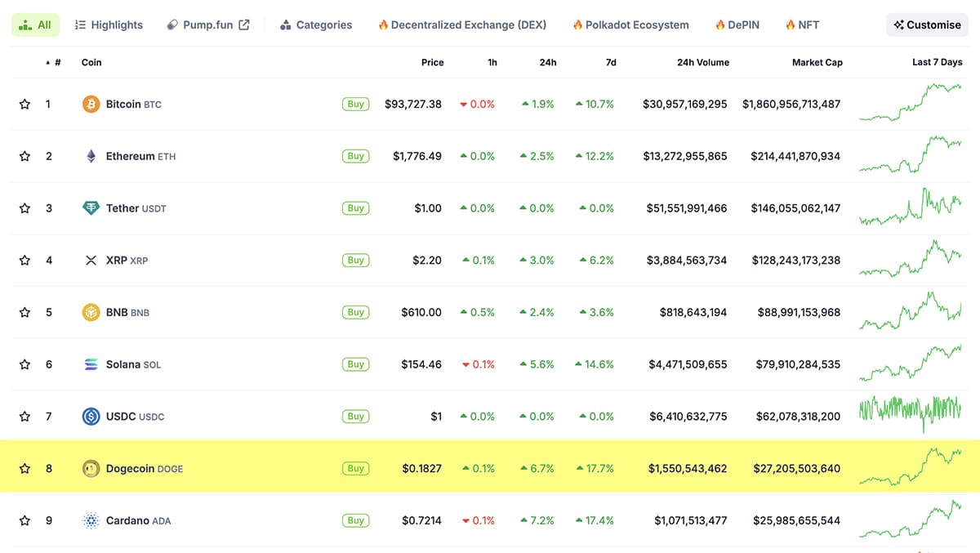Viewport: 980px width, 553px height.
Task: Click the ascending sort arrow on rank column
Action: point(47,62)
